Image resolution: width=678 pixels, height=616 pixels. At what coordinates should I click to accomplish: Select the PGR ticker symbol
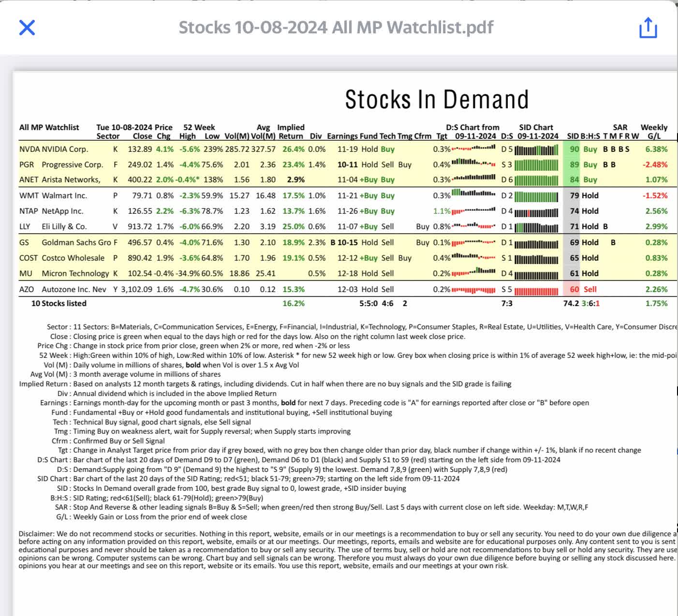(x=26, y=164)
